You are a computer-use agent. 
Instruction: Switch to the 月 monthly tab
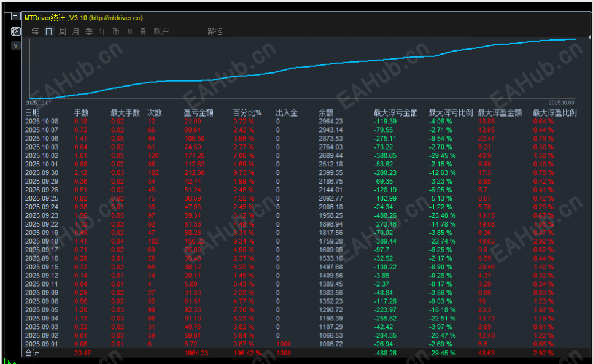tap(76, 31)
